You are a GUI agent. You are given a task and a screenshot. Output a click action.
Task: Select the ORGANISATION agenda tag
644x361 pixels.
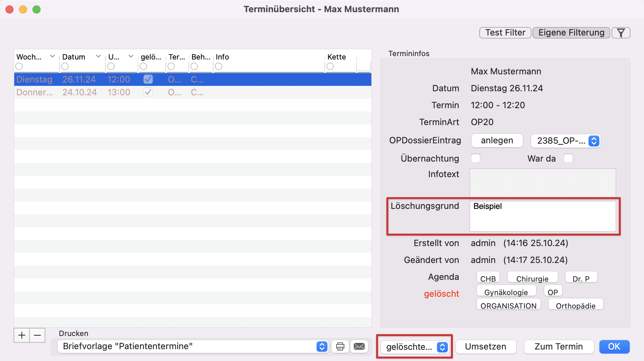[508, 305]
